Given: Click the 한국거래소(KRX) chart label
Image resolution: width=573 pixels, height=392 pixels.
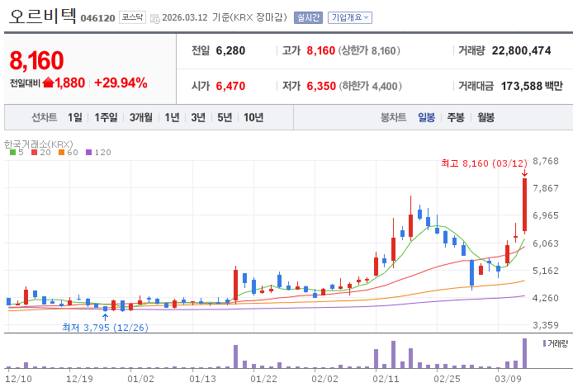Looking at the screenshot, I should (38, 144).
